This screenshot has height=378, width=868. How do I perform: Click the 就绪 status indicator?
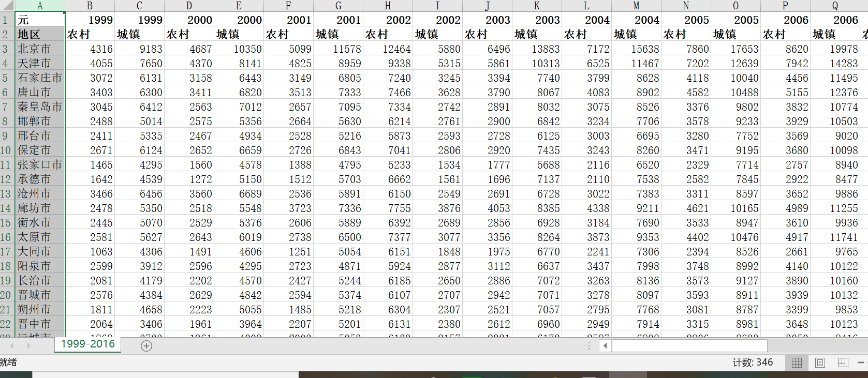click(8, 362)
